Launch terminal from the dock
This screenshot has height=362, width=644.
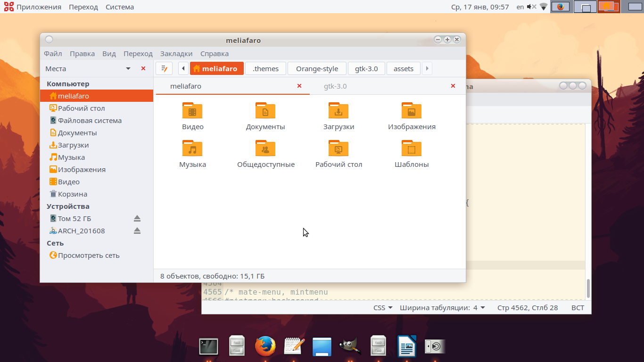pos(208,346)
